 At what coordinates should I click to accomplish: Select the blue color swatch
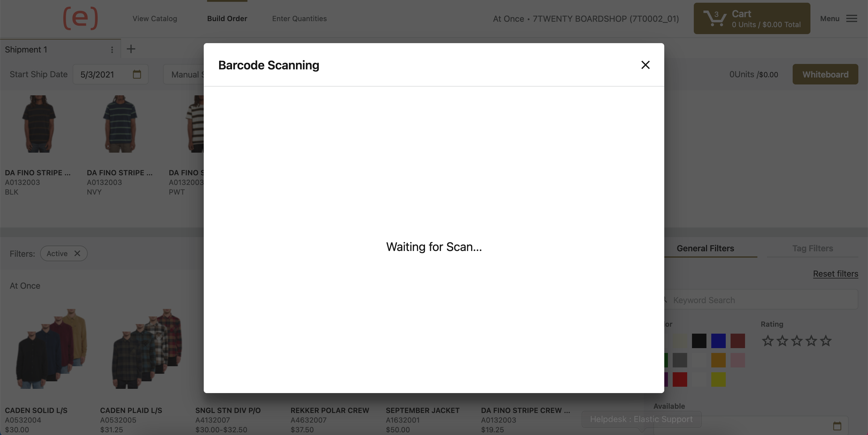[x=718, y=341]
